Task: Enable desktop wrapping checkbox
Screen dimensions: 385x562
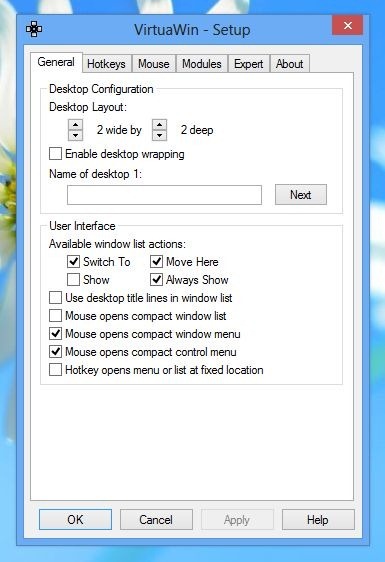Action: 56,154
